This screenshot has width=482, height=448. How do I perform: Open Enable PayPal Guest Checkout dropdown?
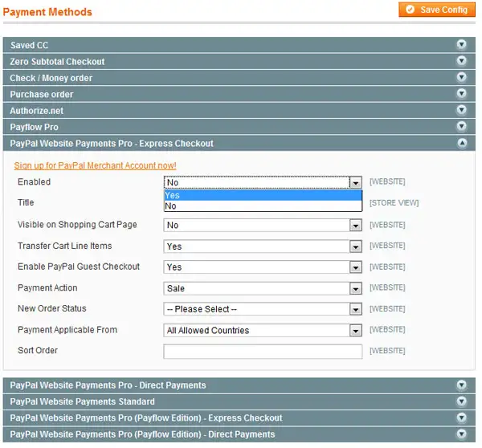tap(263, 267)
